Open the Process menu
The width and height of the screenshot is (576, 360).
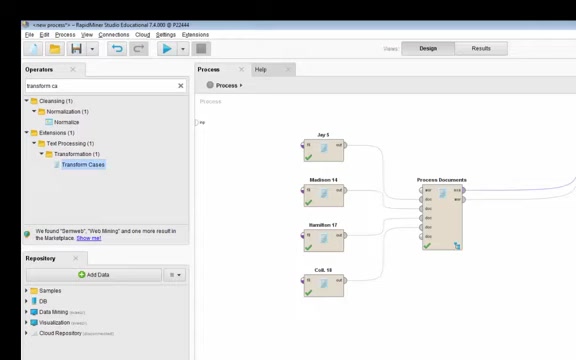(65, 35)
